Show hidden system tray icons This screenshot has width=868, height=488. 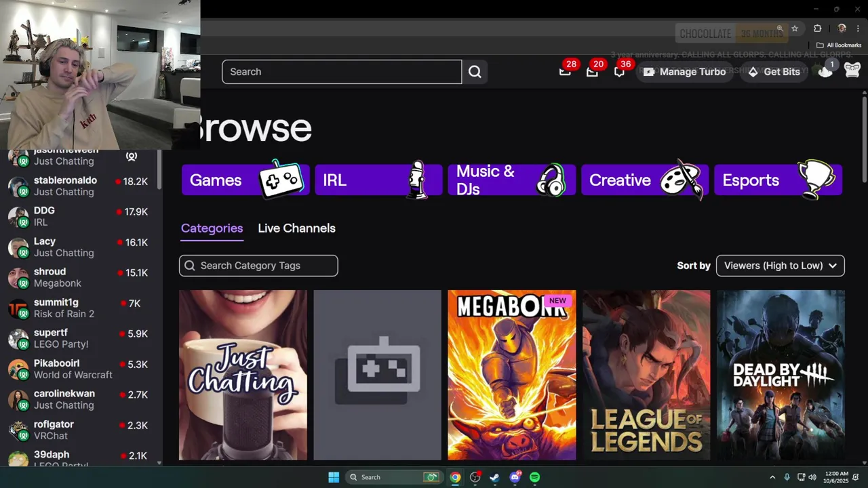(772, 477)
